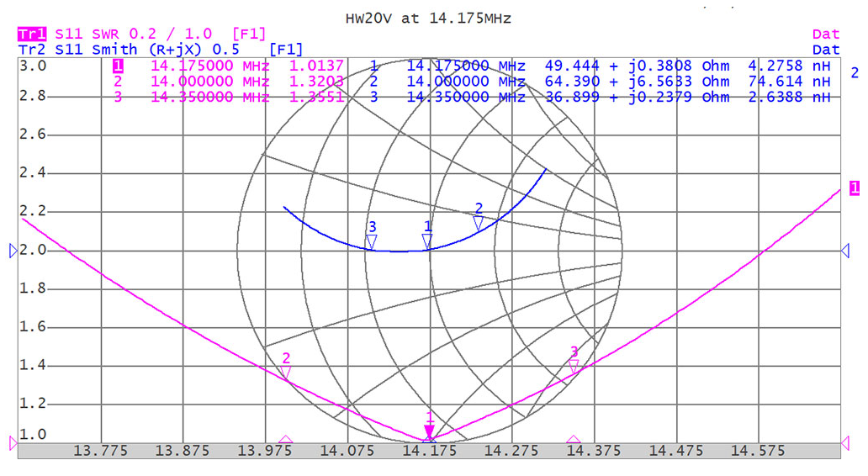Click the highlighted marker 1 box in the SWR table

118,66
